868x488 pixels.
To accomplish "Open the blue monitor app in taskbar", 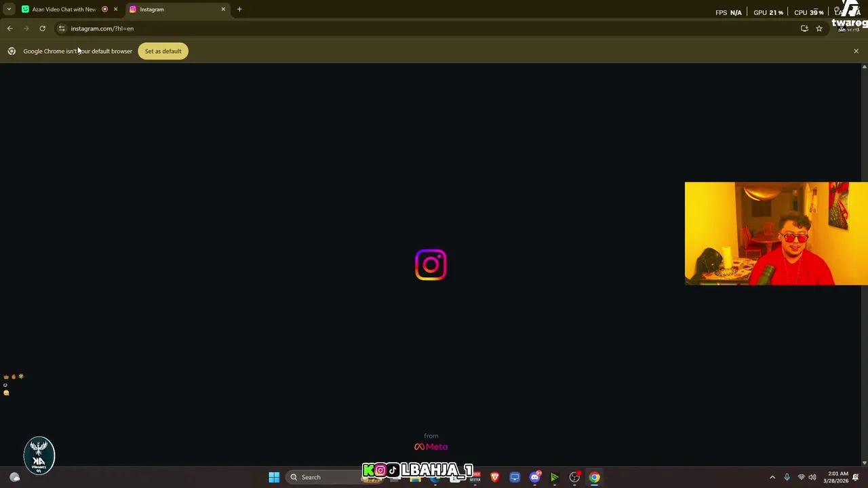I will [515, 477].
